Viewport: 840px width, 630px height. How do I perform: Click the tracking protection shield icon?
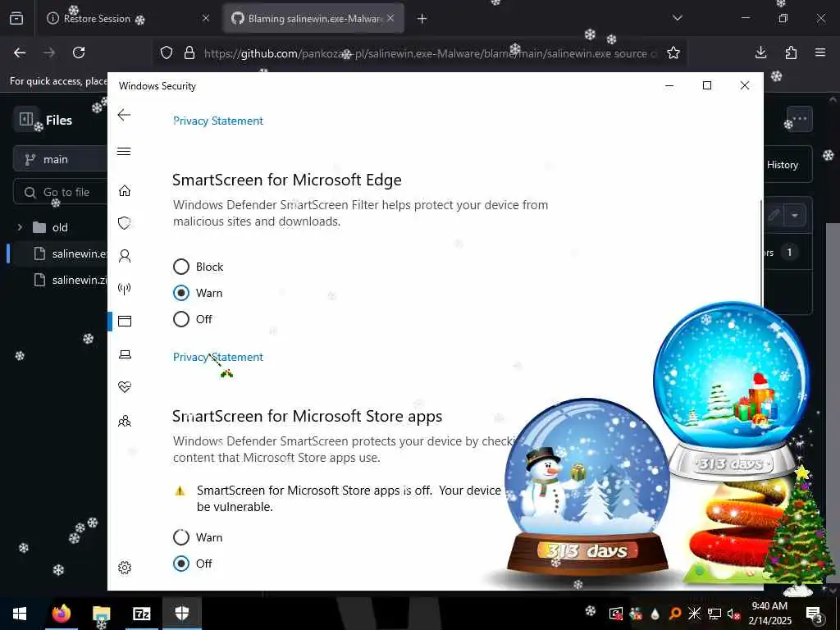point(167,53)
